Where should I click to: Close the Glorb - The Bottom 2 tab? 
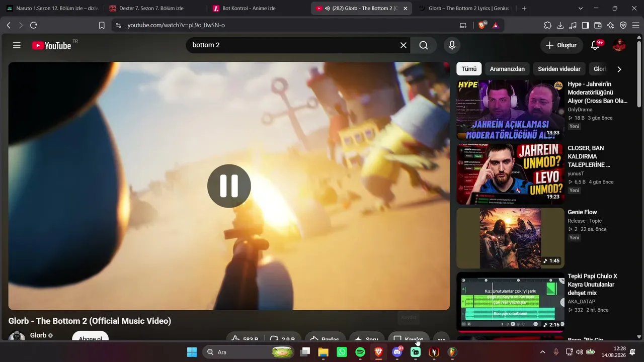pos(406,9)
